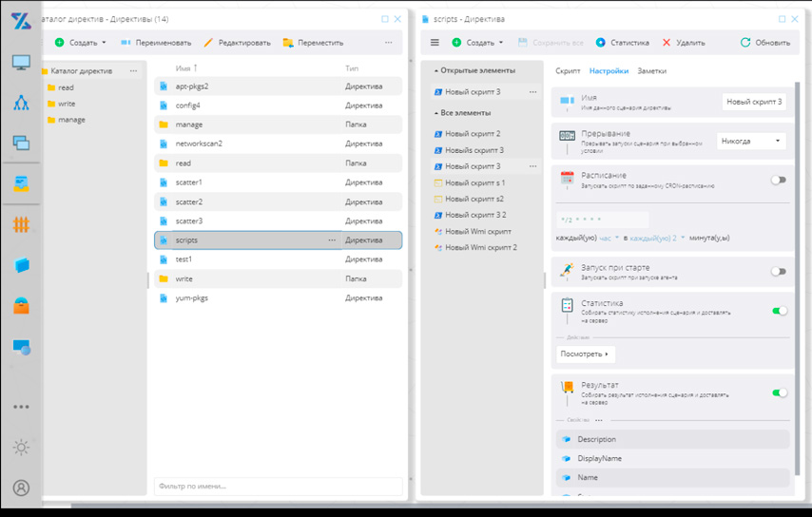Select the apt-pkgs2 directive row
This screenshot has width=812, height=517.
point(278,86)
